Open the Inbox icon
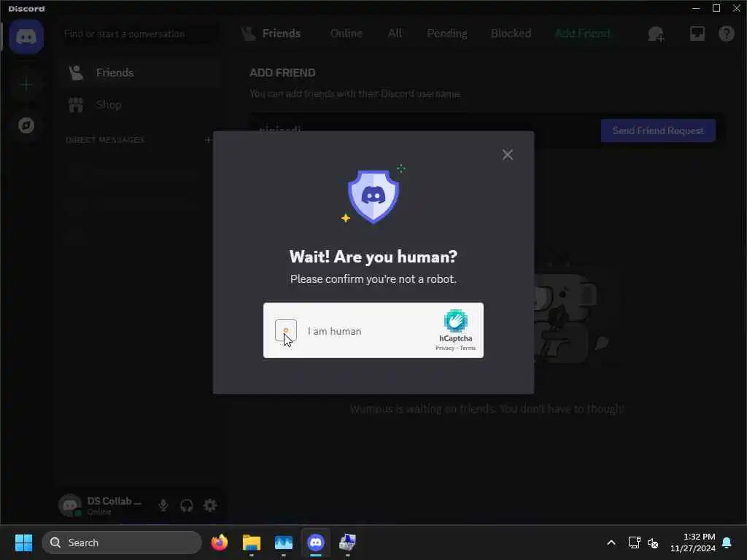The width and height of the screenshot is (747, 560). pyautogui.click(x=697, y=34)
